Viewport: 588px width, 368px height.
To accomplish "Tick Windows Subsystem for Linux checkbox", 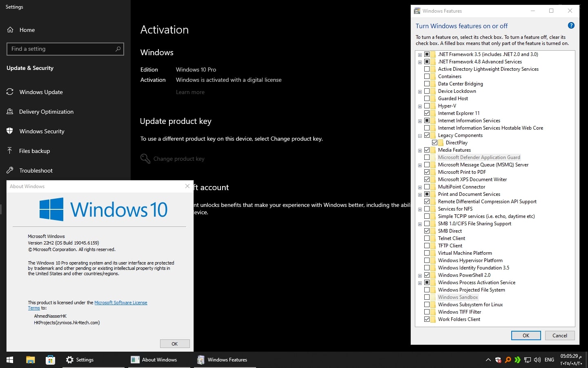I will coord(427,305).
